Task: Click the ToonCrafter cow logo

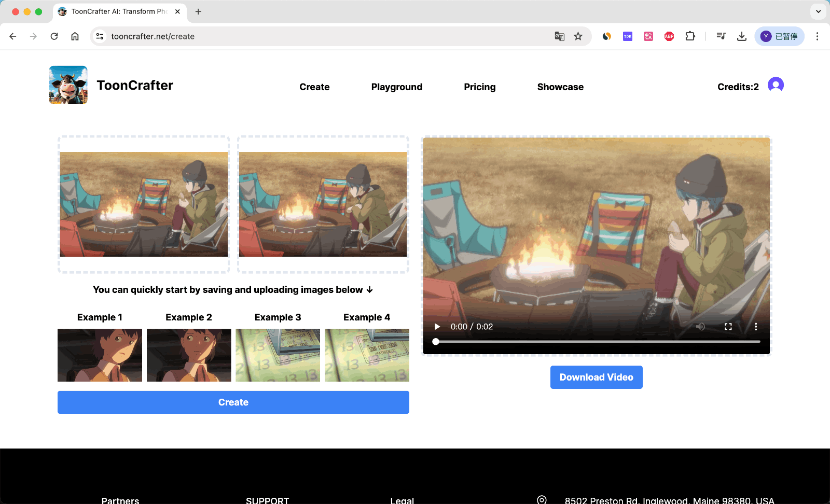Action: click(x=67, y=85)
